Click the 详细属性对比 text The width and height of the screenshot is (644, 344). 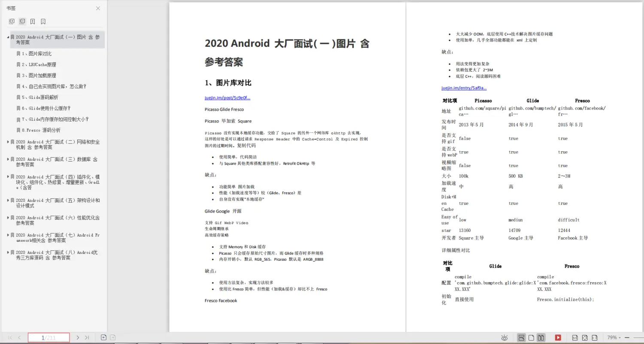456,250
